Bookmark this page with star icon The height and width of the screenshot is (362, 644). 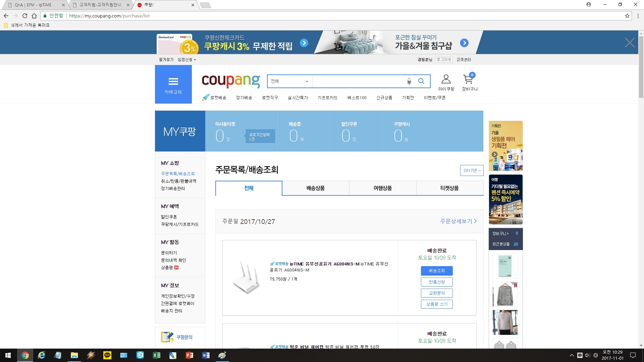tap(627, 16)
